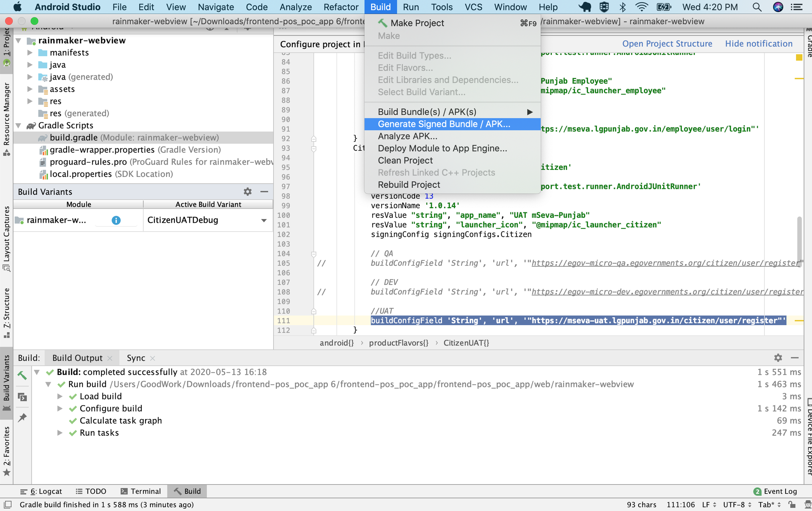The width and height of the screenshot is (812, 511).
Task: Open the Structure tool window
Action: [6, 313]
